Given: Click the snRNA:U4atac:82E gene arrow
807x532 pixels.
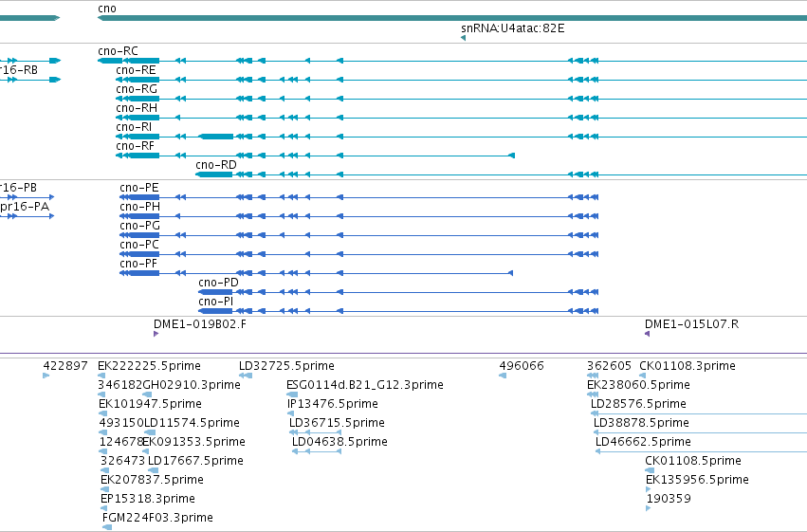Looking at the screenshot, I should pyautogui.click(x=463, y=38).
